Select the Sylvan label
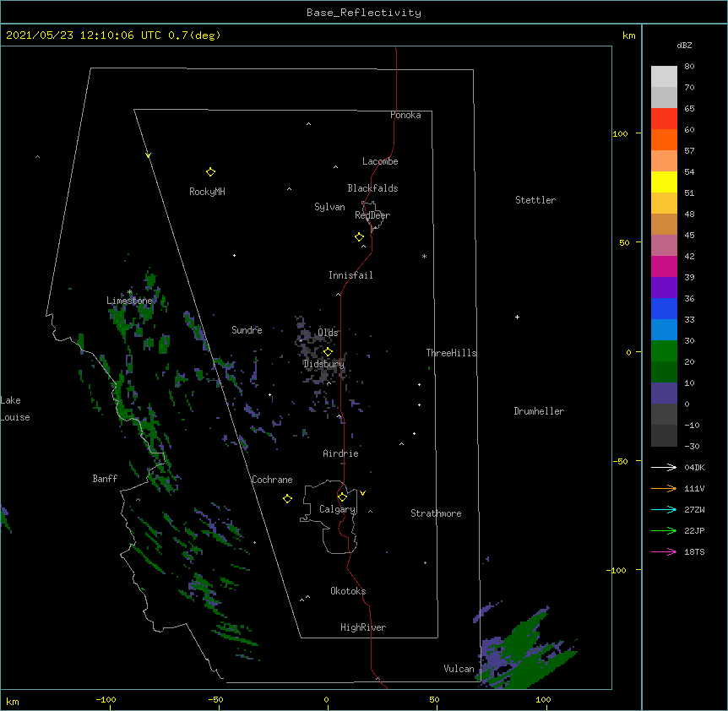The width and height of the screenshot is (728, 711). [x=329, y=207]
